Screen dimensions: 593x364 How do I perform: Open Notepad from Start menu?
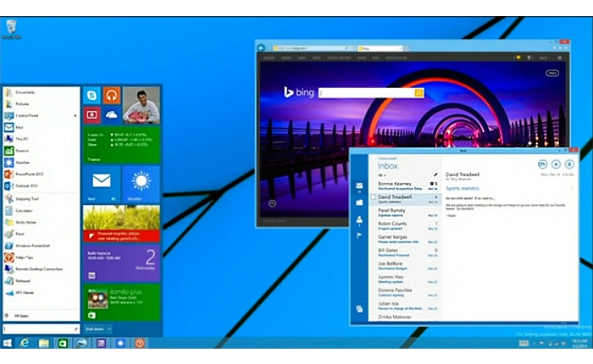pos(23,281)
